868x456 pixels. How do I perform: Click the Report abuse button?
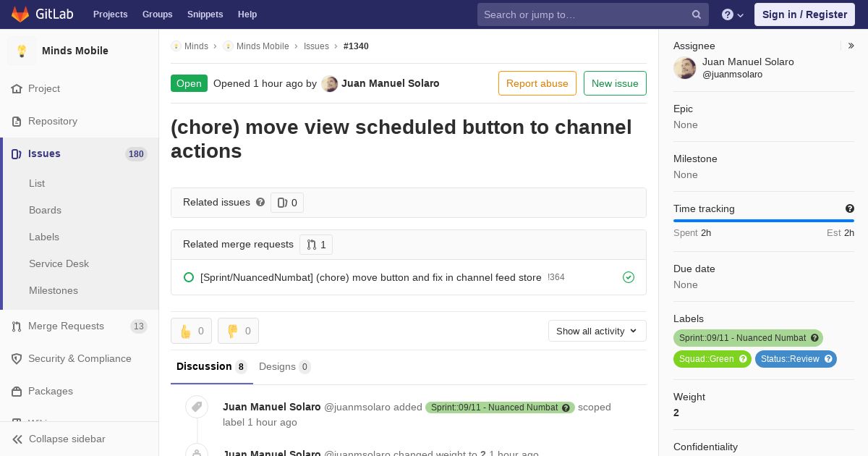pyautogui.click(x=537, y=83)
